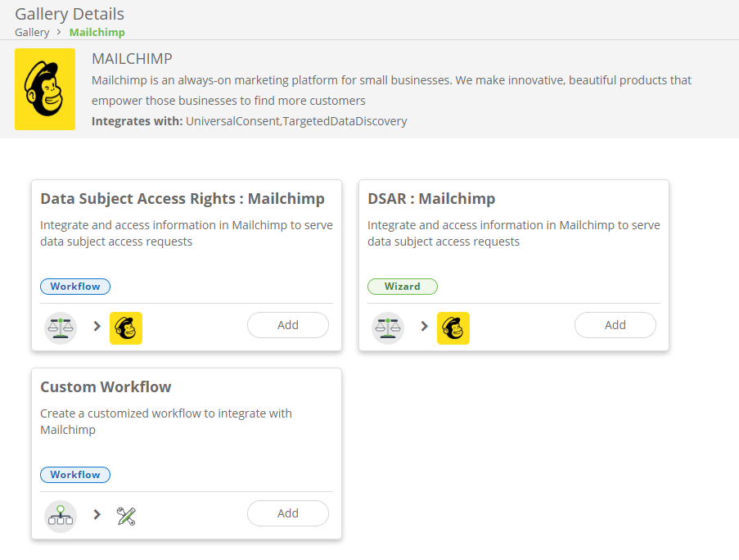Select the Mailchimp breadcrumb item
The width and height of the screenshot is (739, 560).
coord(97,32)
